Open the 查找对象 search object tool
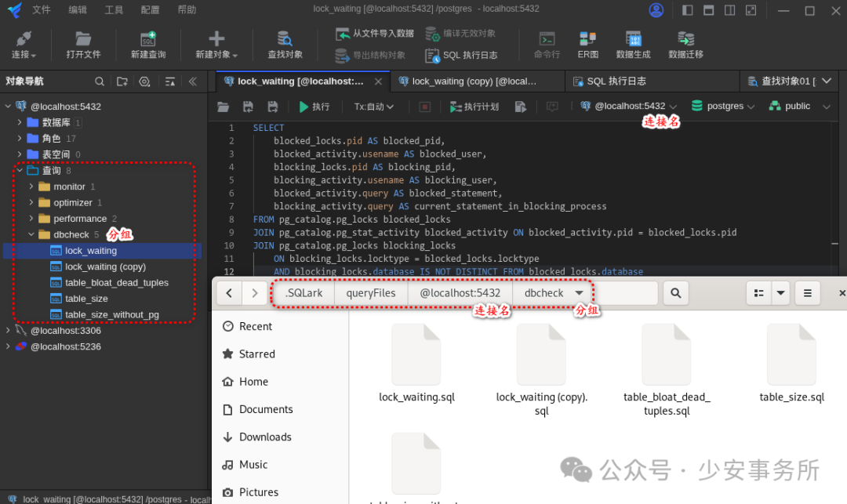847x504 pixels. coord(285,44)
